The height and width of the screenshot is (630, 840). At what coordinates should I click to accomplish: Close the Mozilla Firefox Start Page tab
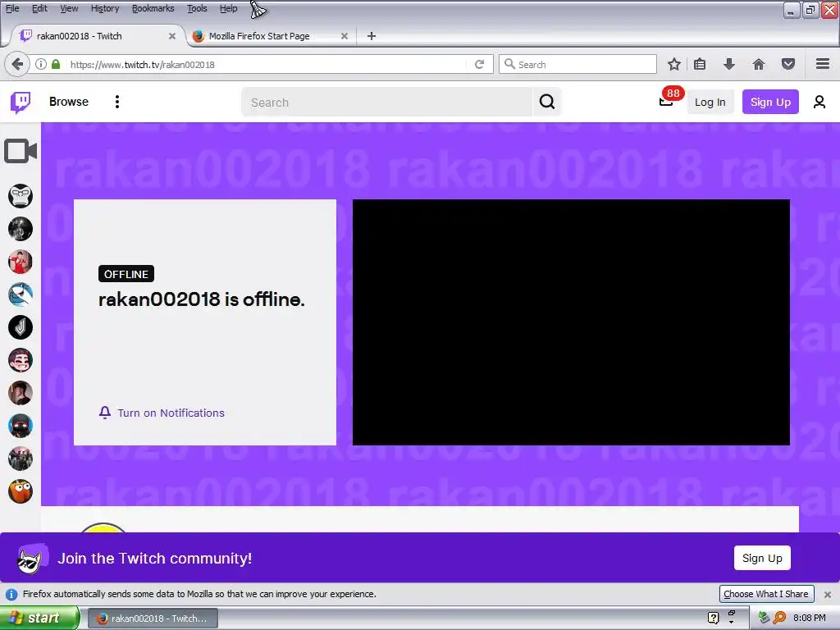click(x=345, y=36)
